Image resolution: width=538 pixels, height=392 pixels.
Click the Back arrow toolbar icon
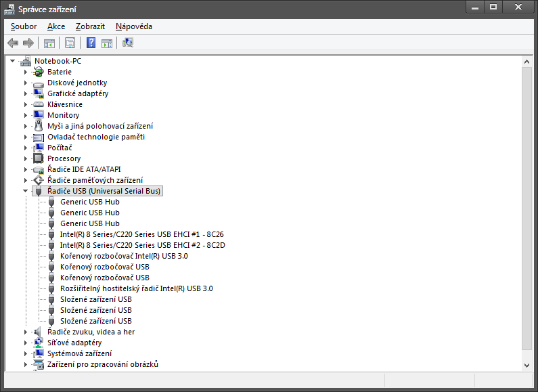click(13, 43)
